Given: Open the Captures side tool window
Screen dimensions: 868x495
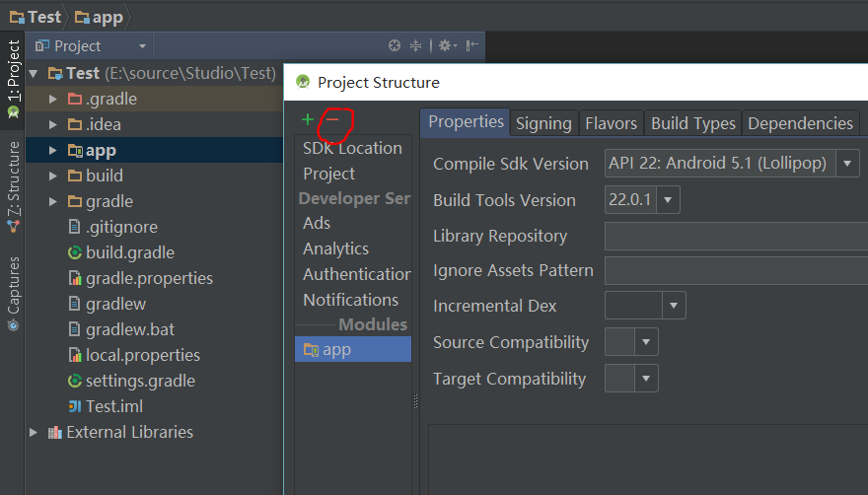Looking at the screenshot, I should (x=13, y=294).
